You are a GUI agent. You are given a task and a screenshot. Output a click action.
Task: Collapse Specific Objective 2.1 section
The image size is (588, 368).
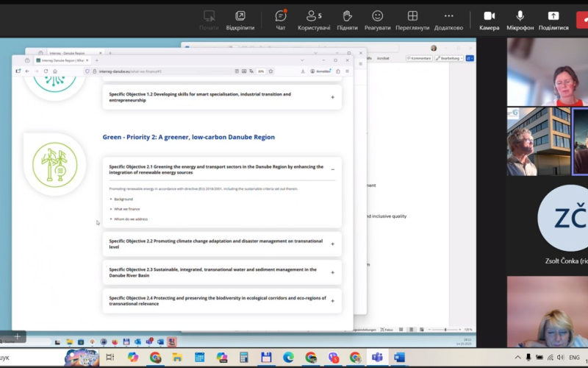[332, 169]
